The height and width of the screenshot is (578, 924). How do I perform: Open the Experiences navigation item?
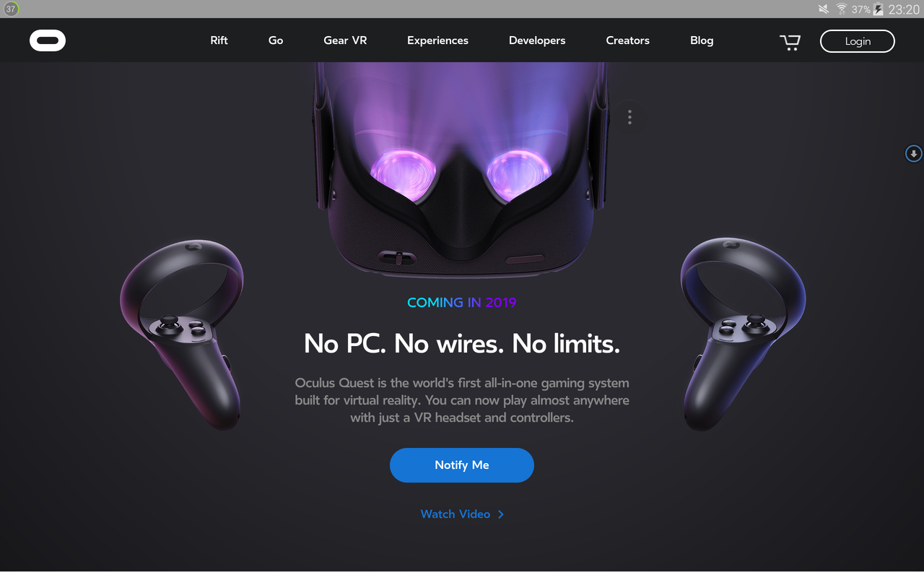pyautogui.click(x=437, y=40)
